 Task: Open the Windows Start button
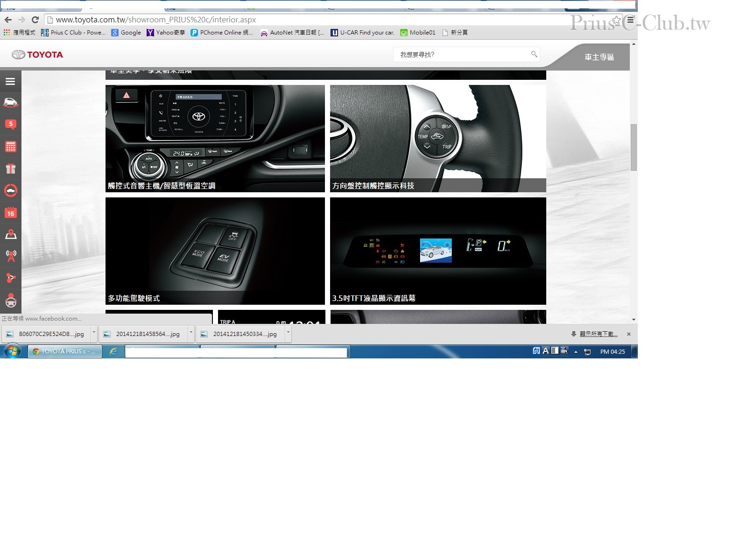[12, 351]
